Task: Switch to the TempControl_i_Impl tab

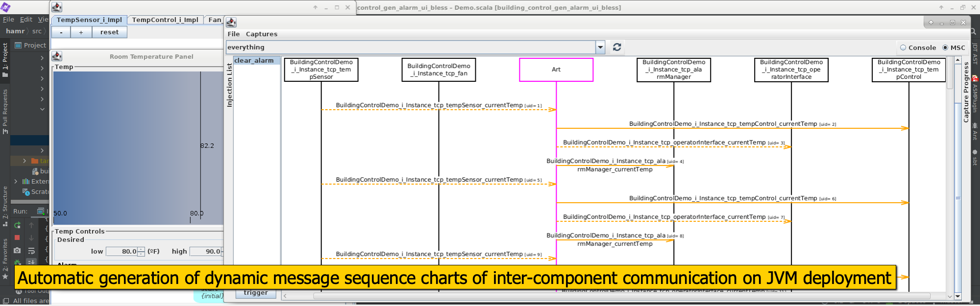Action: click(x=165, y=20)
